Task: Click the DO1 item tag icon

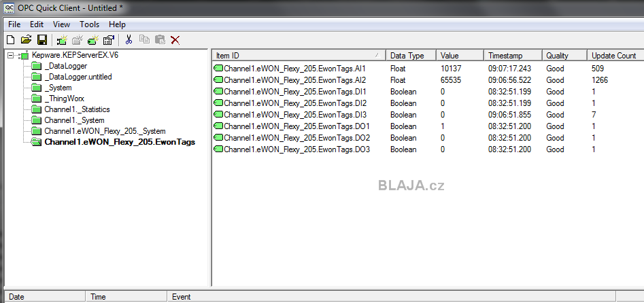Action: [218, 126]
